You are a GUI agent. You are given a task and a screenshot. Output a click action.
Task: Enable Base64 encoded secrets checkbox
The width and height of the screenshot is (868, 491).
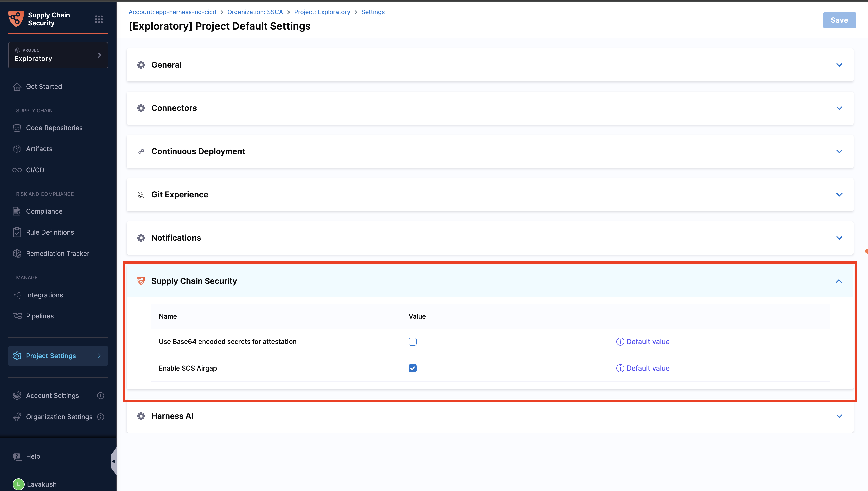click(x=412, y=342)
